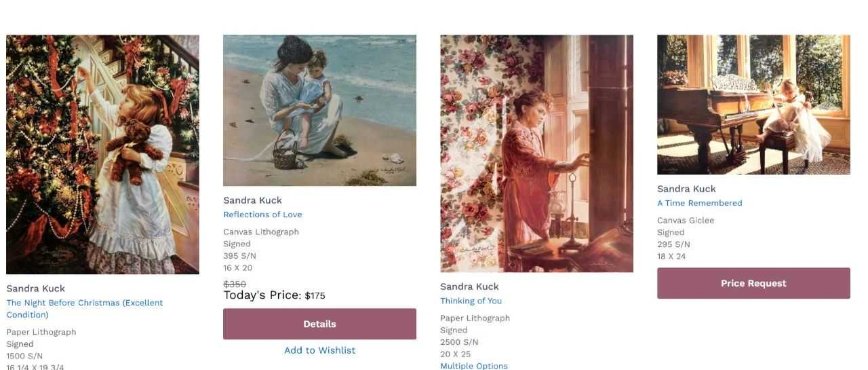Click the Reflections of Love beach painting image
Image resolution: width=868 pixels, height=370 pixels.
click(319, 110)
